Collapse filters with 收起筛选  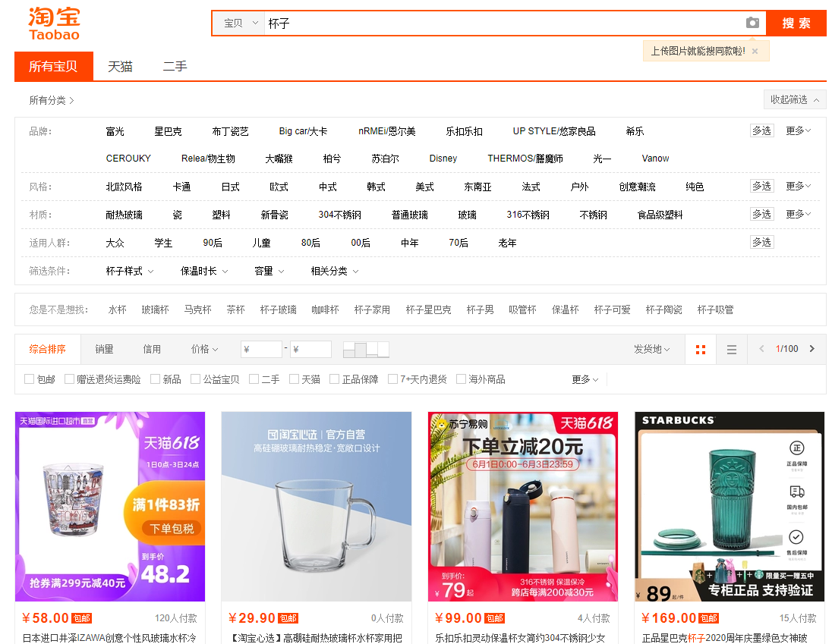794,99
